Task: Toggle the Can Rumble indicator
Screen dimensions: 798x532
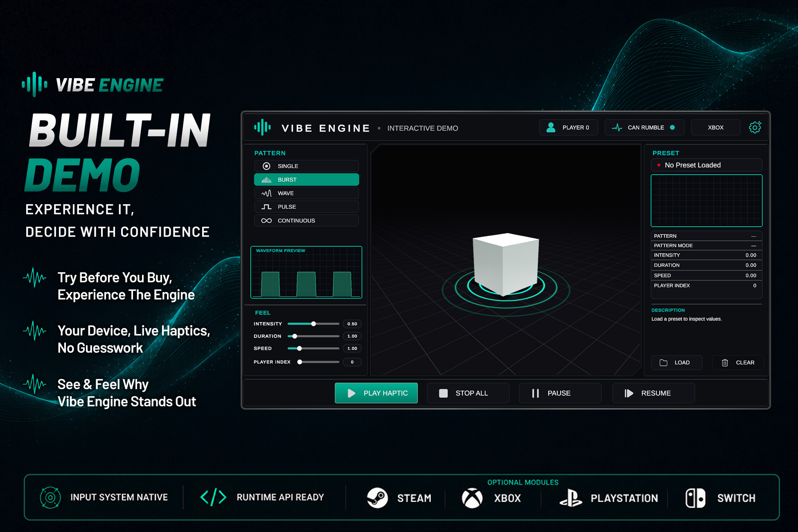Action: pos(645,127)
